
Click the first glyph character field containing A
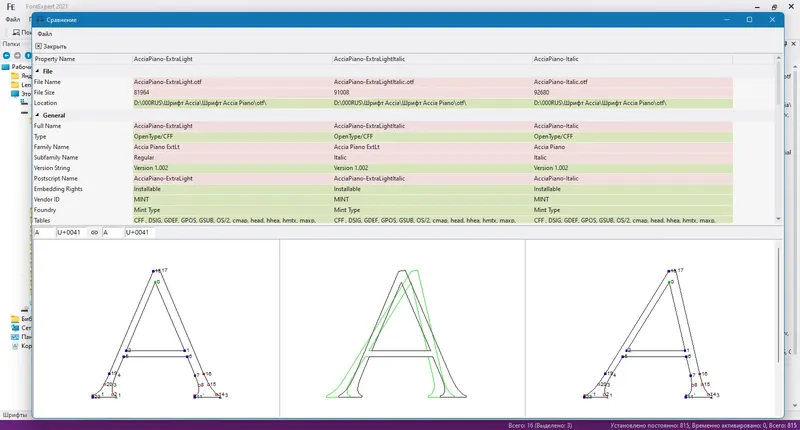tap(44, 233)
